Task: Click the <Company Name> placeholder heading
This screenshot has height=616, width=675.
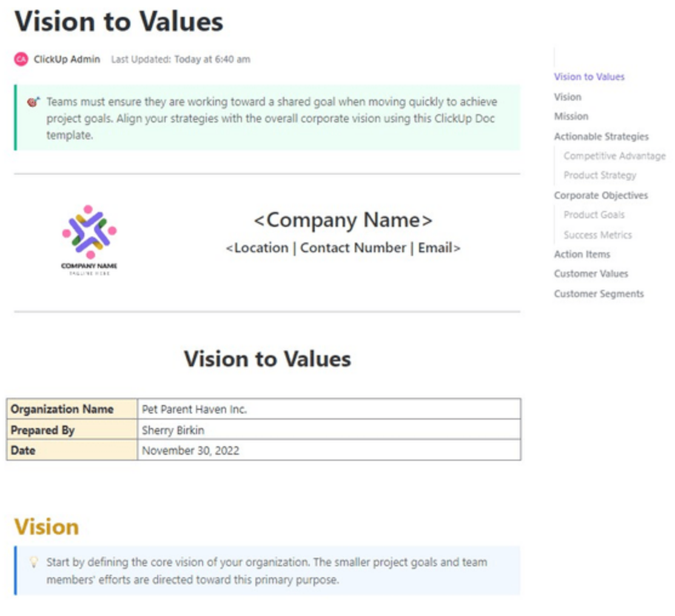Action: click(343, 220)
